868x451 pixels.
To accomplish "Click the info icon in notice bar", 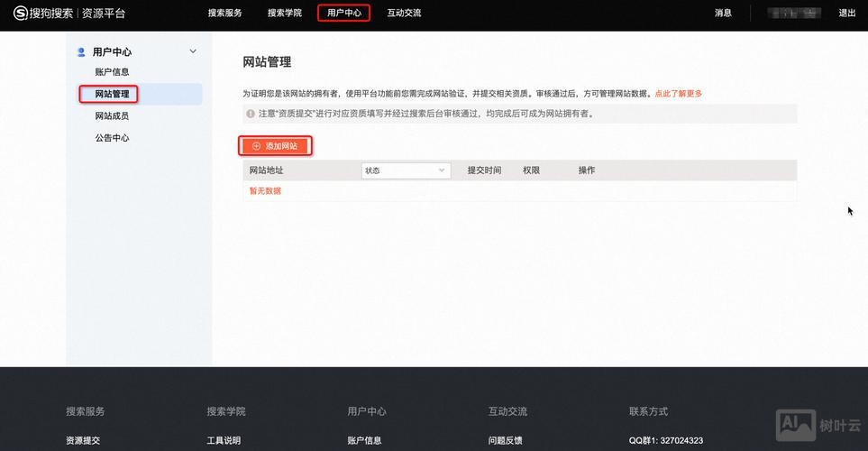I will point(251,114).
